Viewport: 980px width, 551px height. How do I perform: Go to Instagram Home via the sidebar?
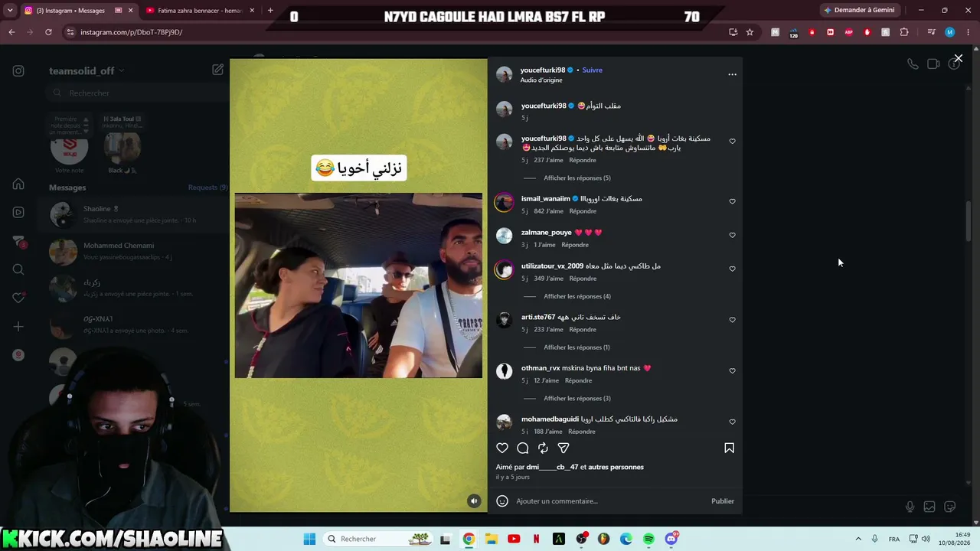pyautogui.click(x=18, y=184)
